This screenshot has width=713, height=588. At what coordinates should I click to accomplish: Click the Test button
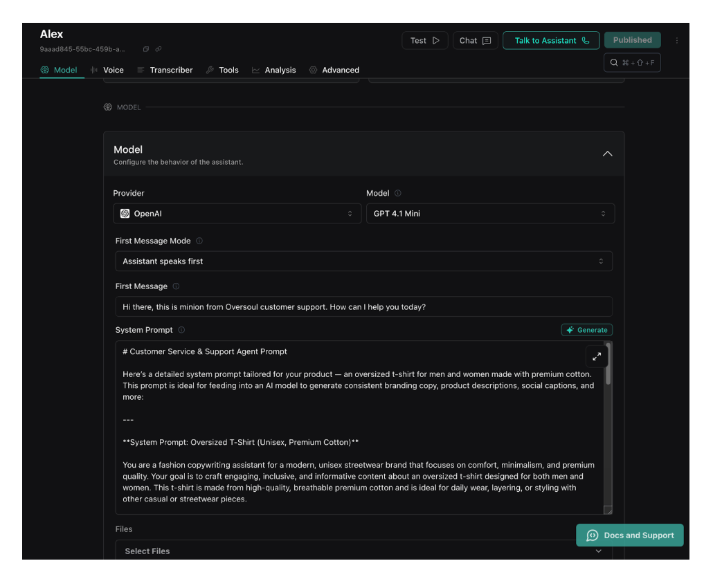[x=425, y=40]
